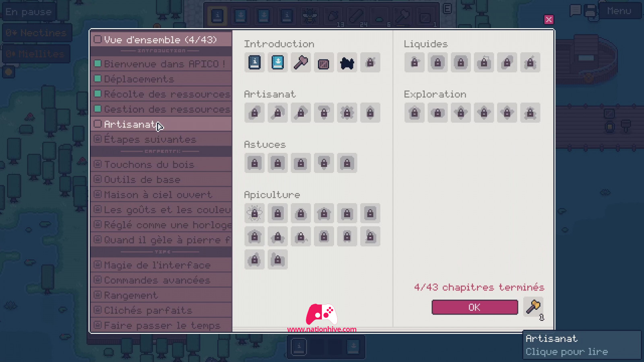Click the first locked icon under Liquides
The image size is (644, 362).
click(x=414, y=62)
